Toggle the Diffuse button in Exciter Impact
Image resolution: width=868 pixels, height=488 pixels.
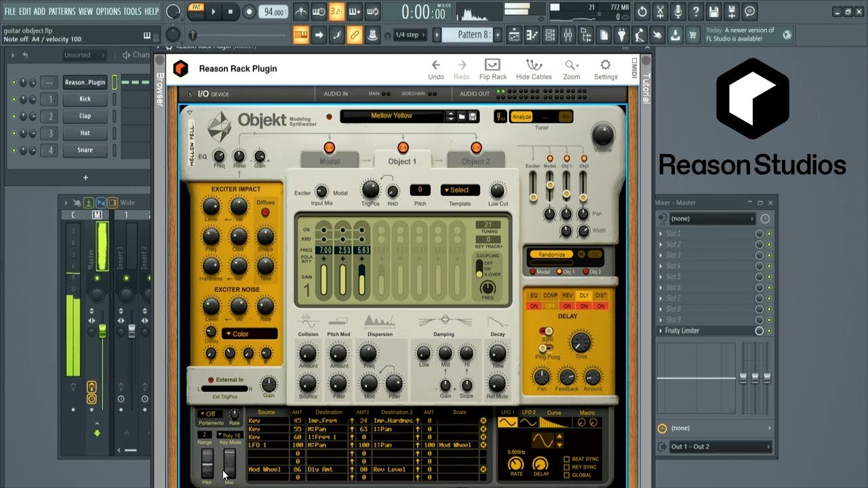[x=265, y=212]
